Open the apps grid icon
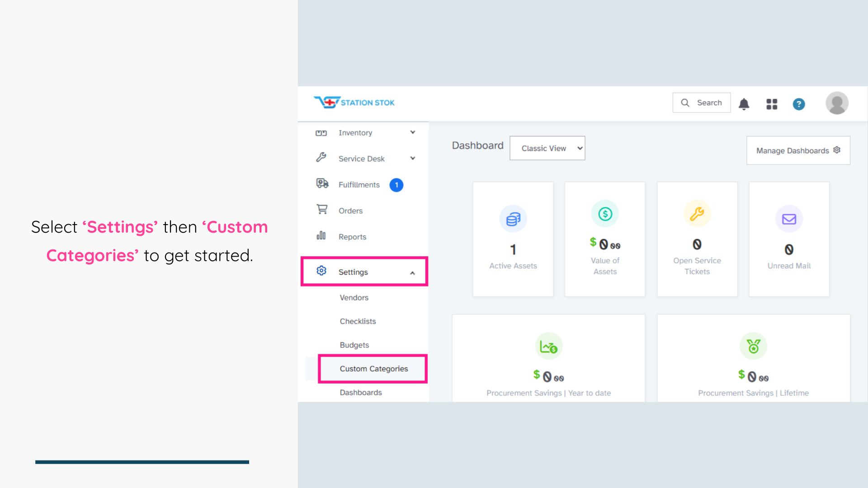Viewport: 868px width, 488px height. point(772,104)
